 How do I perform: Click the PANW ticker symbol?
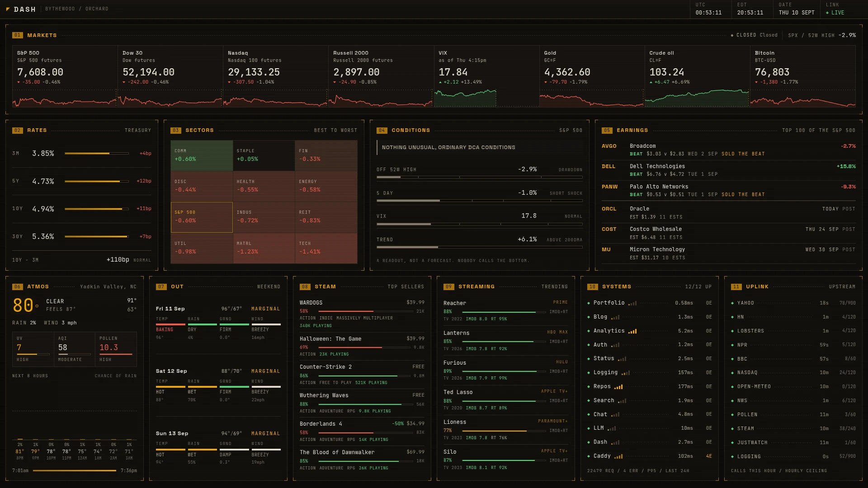609,187
